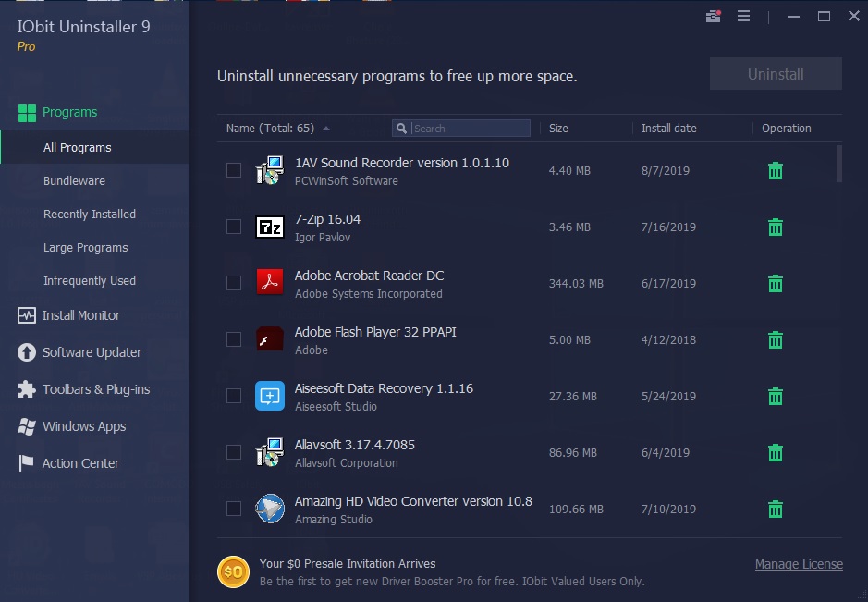
Task: Click trash icon for 7-Zip 16.04
Action: click(x=776, y=227)
